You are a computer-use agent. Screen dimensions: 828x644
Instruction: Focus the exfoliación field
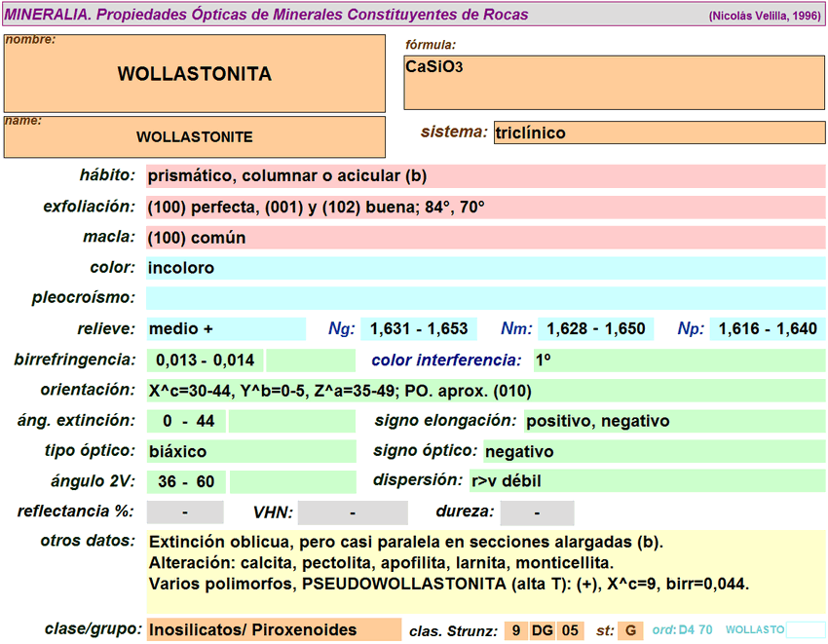coord(485,208)
